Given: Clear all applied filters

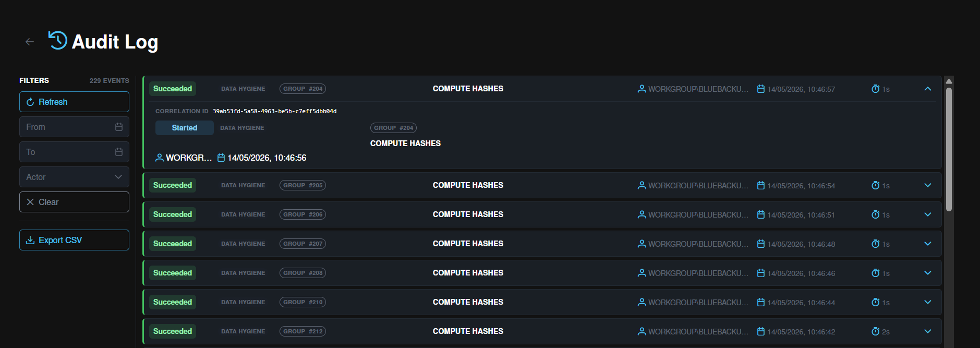Looking at the screenshot, I should tap(74, 202).
